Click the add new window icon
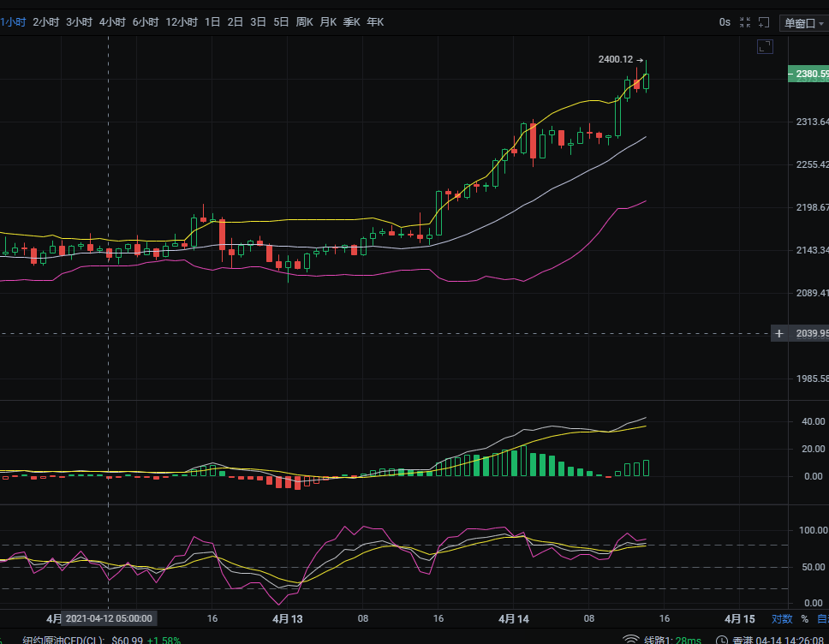Image resolution: width=829 pixels, height=644 pixels. coord(765,22)
